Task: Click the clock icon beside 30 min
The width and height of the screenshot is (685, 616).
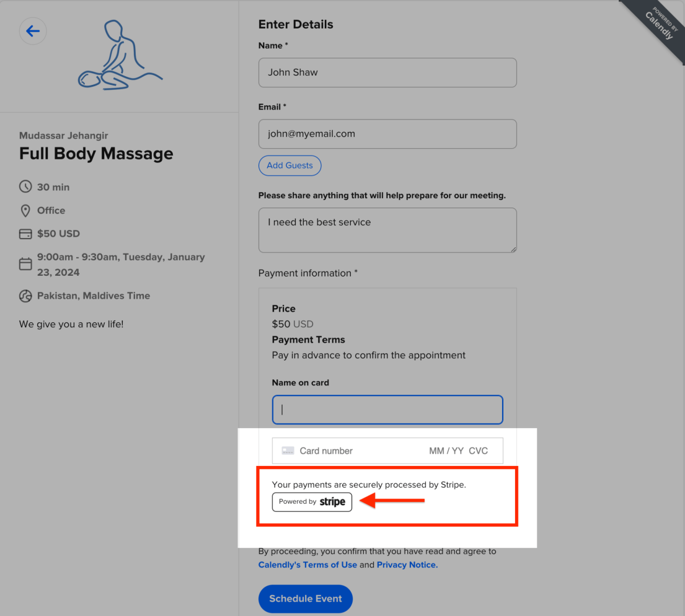Action: point(25,187)
